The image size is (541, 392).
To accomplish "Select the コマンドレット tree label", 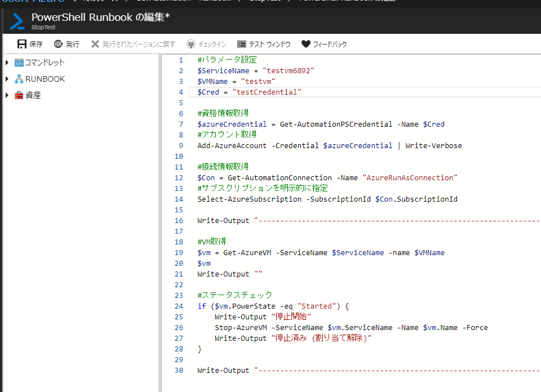I will tap(45, 63).
